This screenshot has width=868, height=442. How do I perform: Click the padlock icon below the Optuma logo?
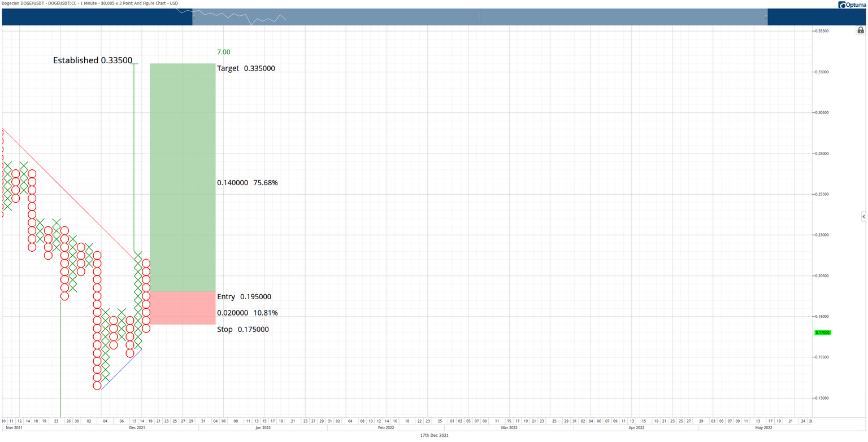pyautogui.click(x=861, y=30)
